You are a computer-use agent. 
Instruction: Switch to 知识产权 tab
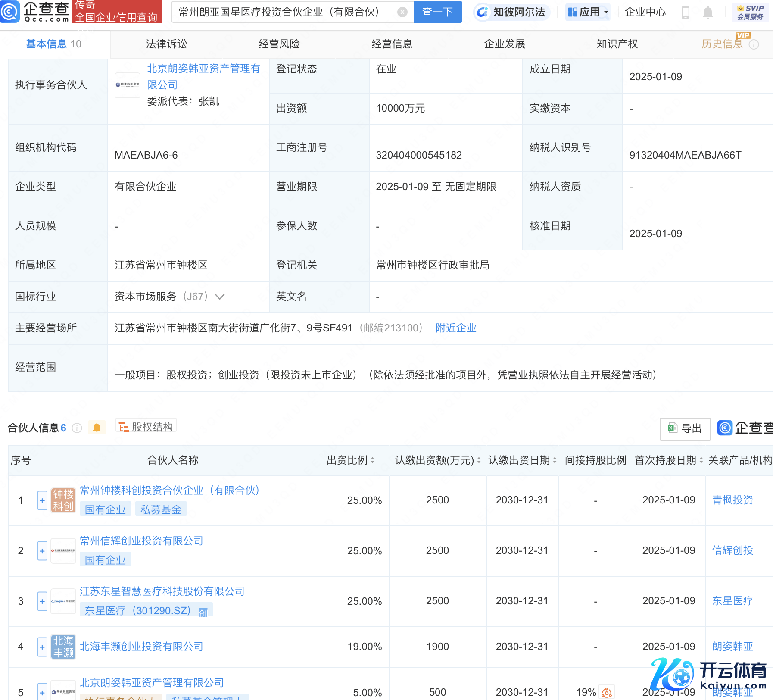pyautogui.click(x=617, y=44)
